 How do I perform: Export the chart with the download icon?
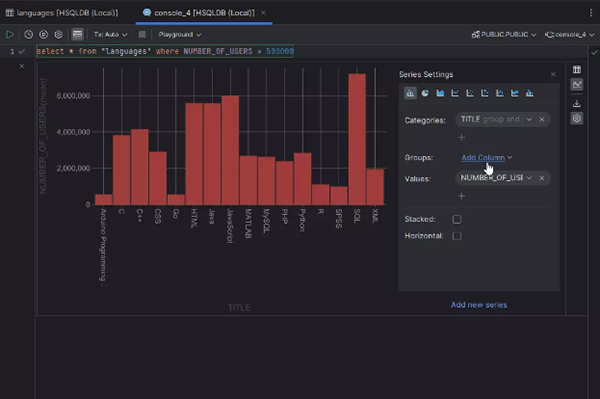point(577,104)
